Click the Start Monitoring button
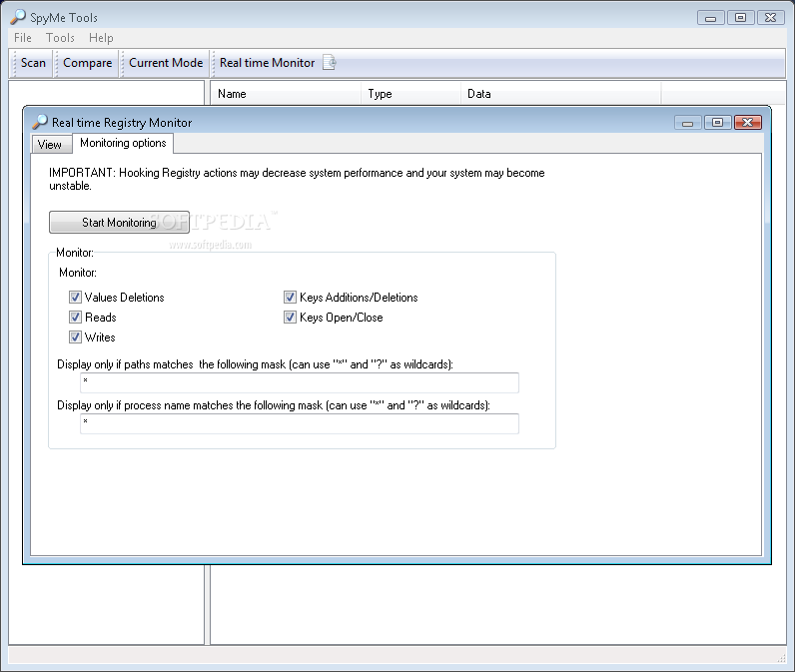The height and width of the screenshot is (672, 795). 119,223
